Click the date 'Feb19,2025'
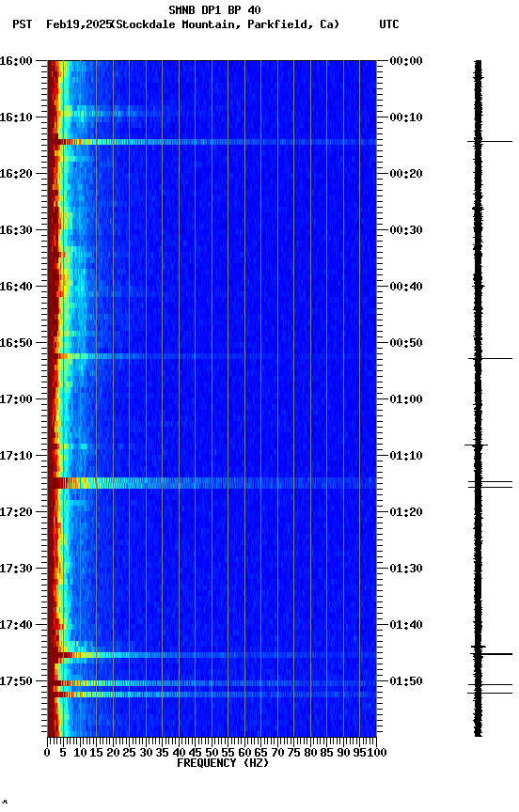This screenshot has width=519, height=812. point(79,24)
